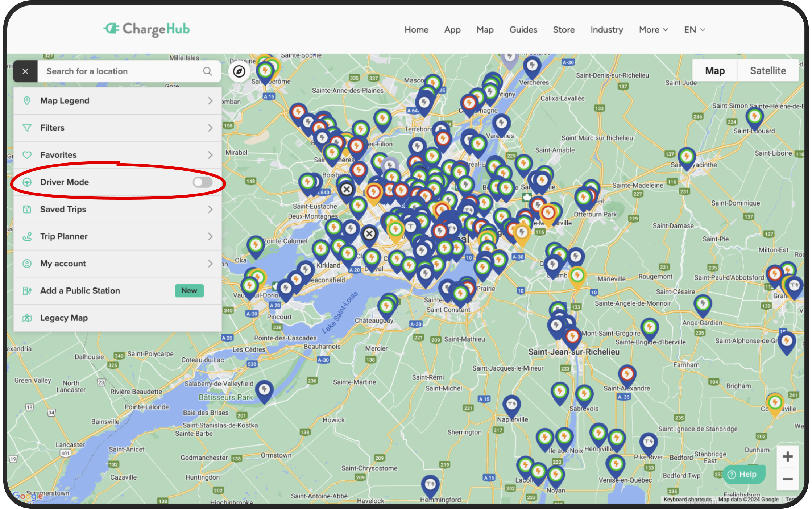Open the EN language dropdown
This screenshot has width=812, height=509.
coord(693,30)
